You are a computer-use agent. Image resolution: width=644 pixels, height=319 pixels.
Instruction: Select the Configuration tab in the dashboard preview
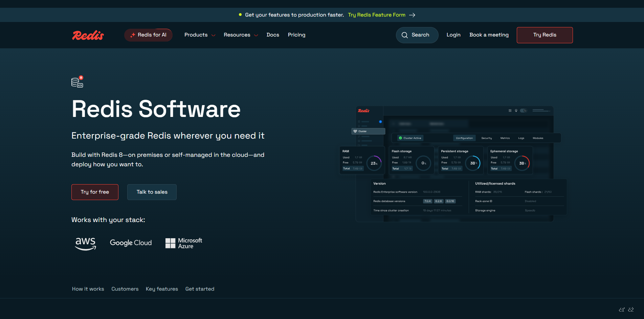pyautogui.click(x=464, y=138)
